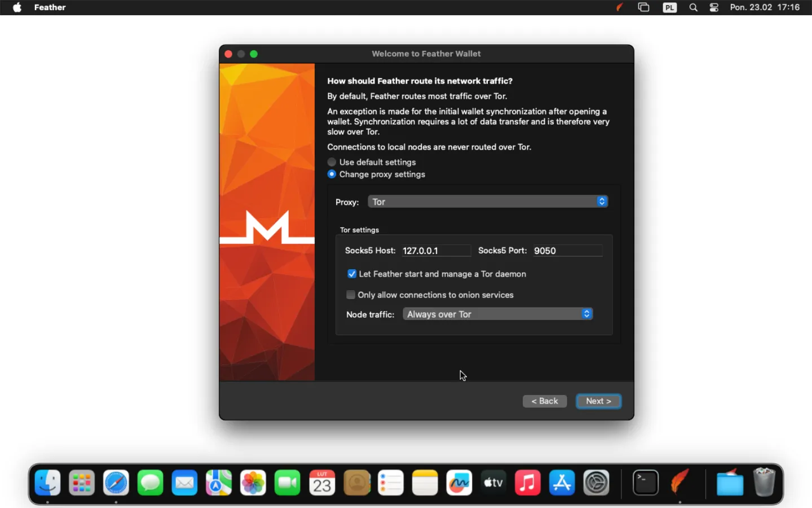Open Node traffic dropdown 'Always over Tor'
Viewport: 812px width, 508px height.
click(x=498, y=314)
